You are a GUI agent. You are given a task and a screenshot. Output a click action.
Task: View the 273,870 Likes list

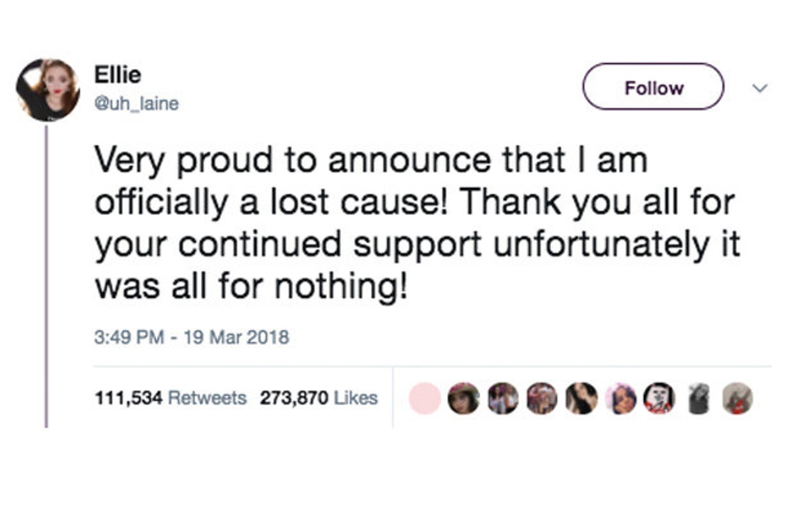click(318, 398)
